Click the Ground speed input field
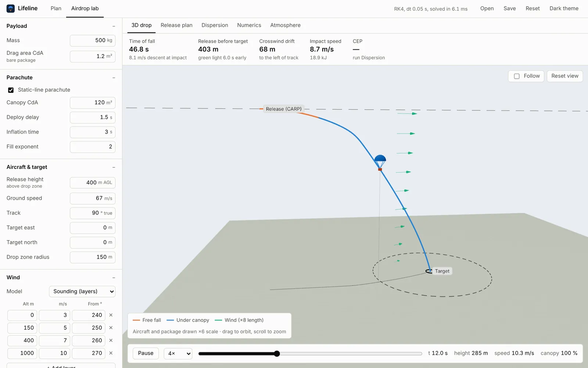 pos(93,198)
